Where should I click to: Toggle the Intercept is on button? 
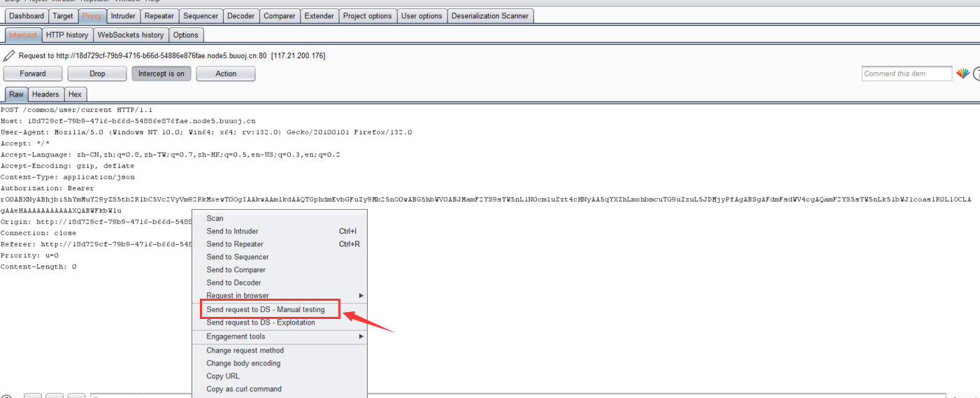(x=161, y=73)
